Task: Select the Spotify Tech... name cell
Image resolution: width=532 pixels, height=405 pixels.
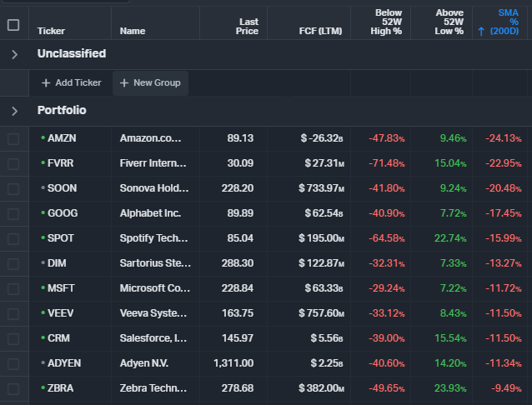Action: click(x=153, y=238)
